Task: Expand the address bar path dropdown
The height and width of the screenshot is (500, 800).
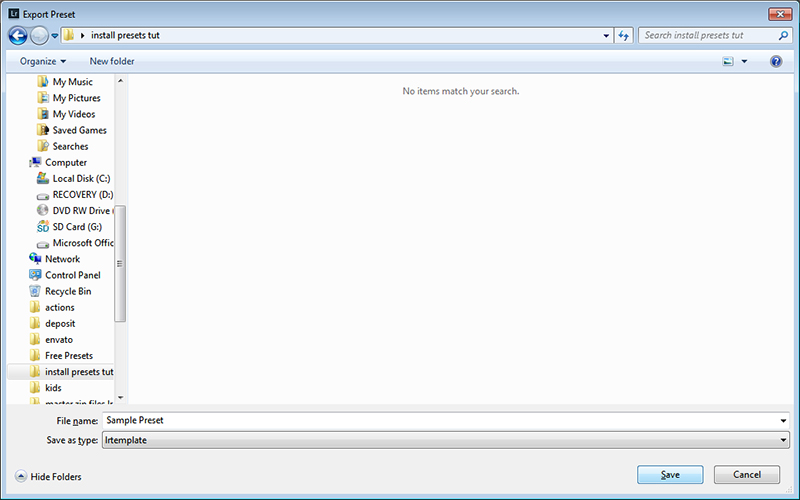Action: click(606, 35)
